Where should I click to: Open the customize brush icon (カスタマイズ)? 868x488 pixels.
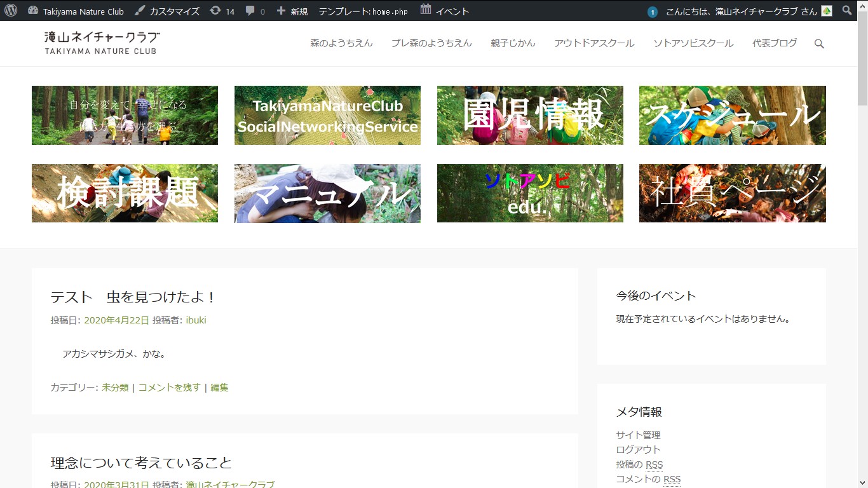coord(139,11)
